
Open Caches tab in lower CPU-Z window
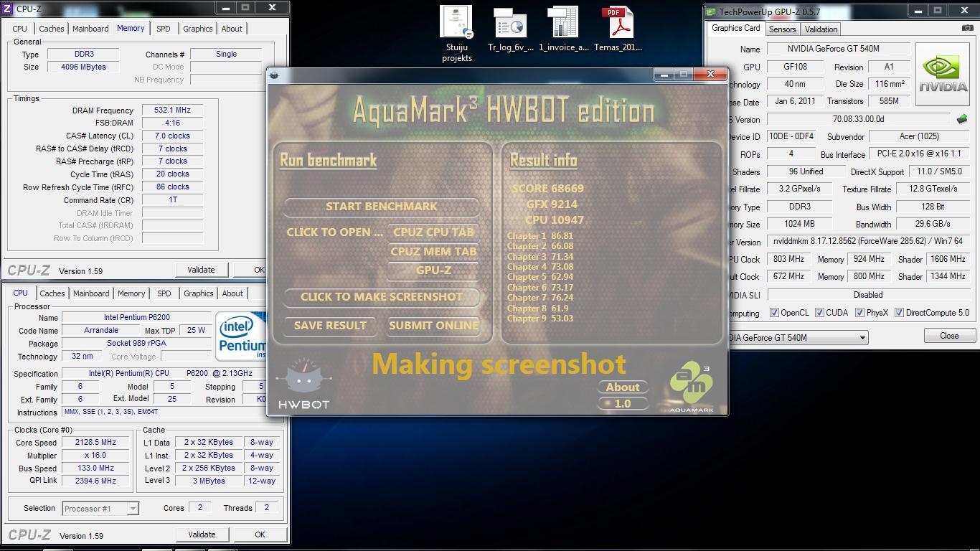tap(52, 293)
